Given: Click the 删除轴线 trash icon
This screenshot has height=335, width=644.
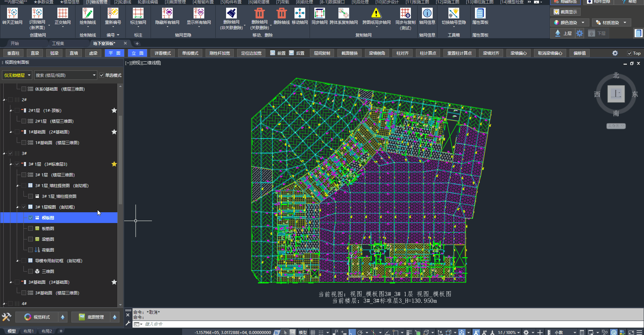Looking at the screenshot, I should (281, 13).
